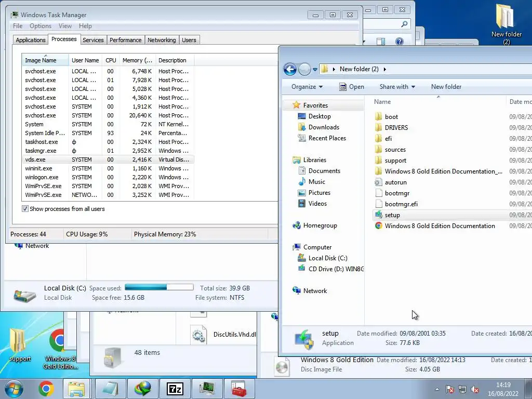Screen dimensions: 532x399
Task: Open Documents library
Action: click(324, 171)
